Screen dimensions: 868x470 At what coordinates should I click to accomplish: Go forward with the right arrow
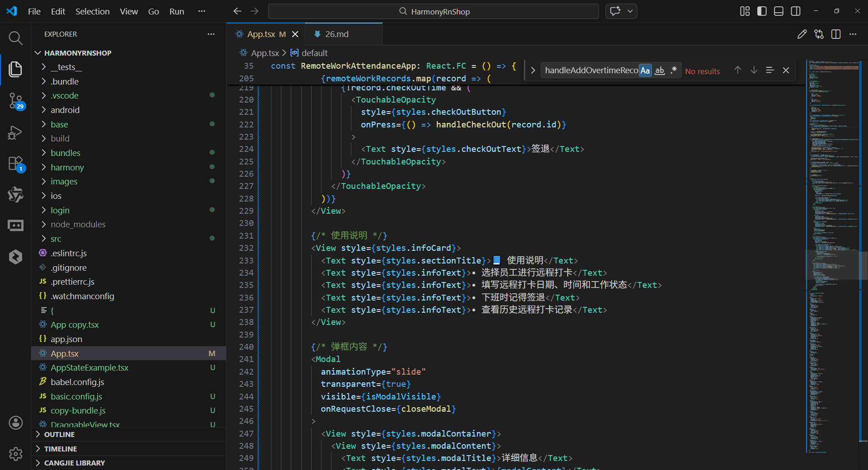click(255, 11)
